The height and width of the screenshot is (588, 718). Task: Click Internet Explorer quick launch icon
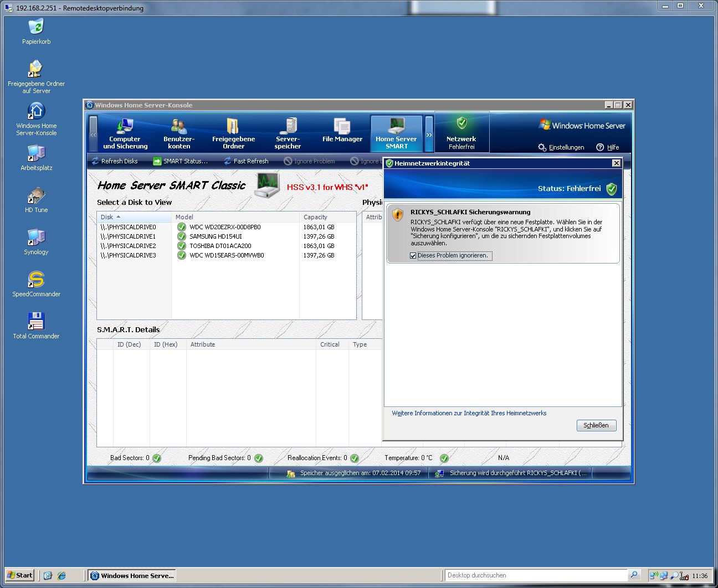pyautogui.click(x=61, y=576)
